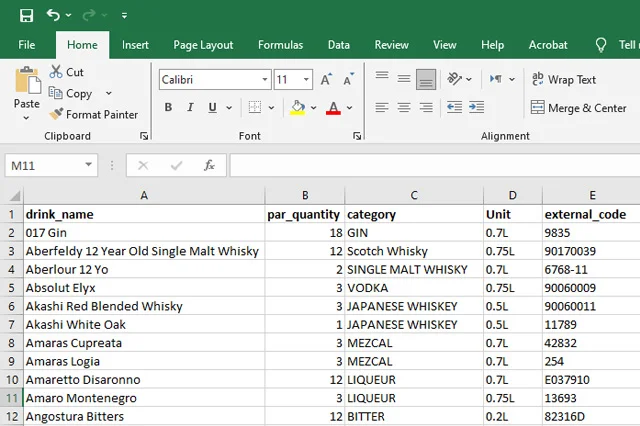Image resolution: width=640 pixels, height=426 pixels.
Task: Click the Save icon in the quick access toolbar
Action: tap(27, 16)
